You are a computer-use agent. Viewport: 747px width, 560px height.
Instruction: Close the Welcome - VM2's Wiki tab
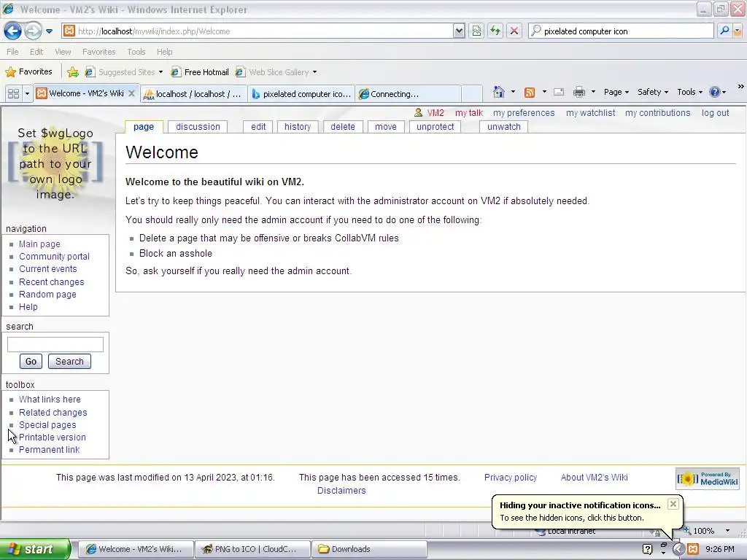131,93
